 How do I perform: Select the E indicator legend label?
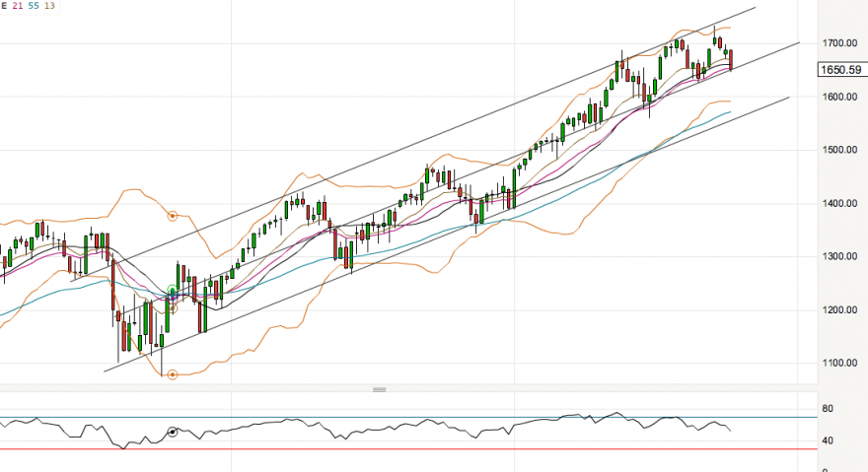[x=4, y=6]
